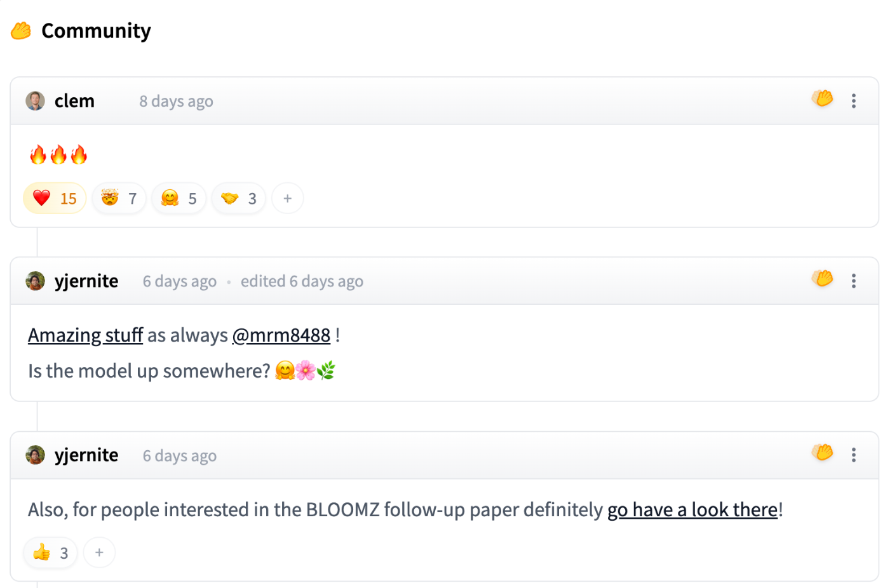This screenshot has width=890, height=588.
Task: Toggle the thumbs-up reaction with 3 votes
Action: pyautogui.click(x=50, y=552)
